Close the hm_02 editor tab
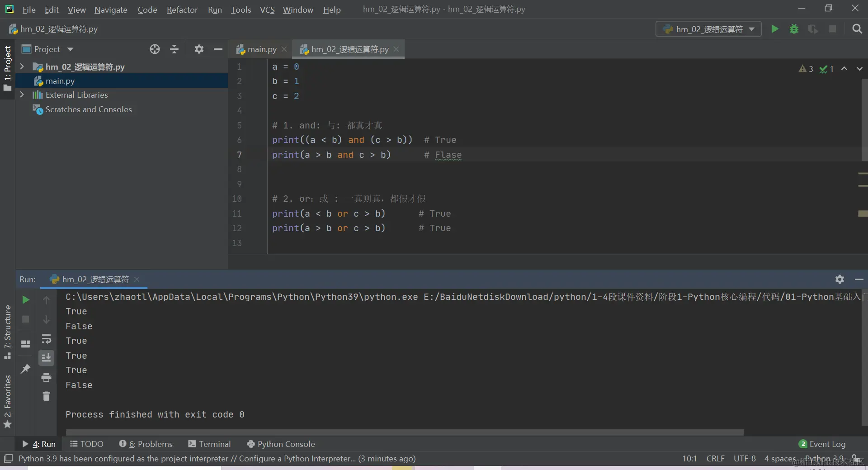The image size is (868, 470). (396, 49)
